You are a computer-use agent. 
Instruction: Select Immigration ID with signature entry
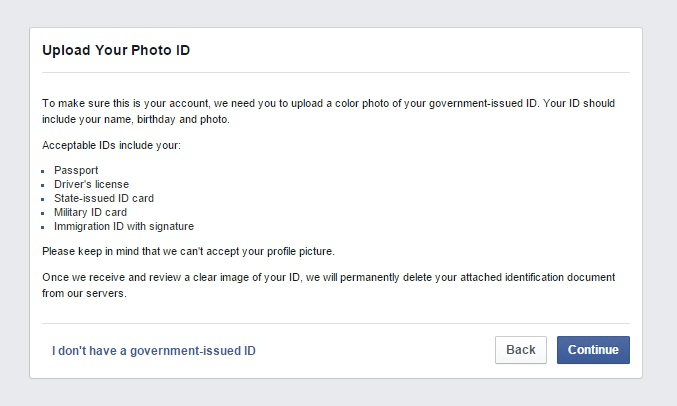[124, 226]
